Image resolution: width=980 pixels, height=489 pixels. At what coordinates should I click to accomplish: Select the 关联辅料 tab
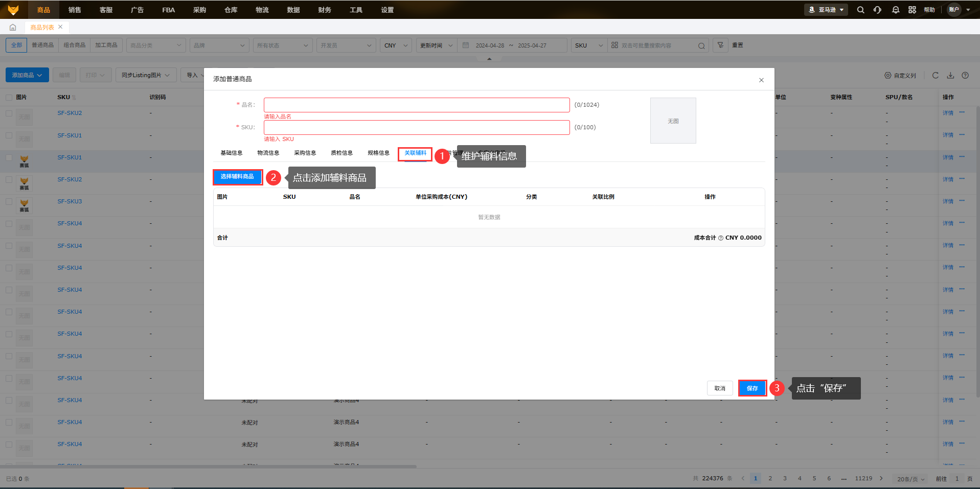(415, 153)
